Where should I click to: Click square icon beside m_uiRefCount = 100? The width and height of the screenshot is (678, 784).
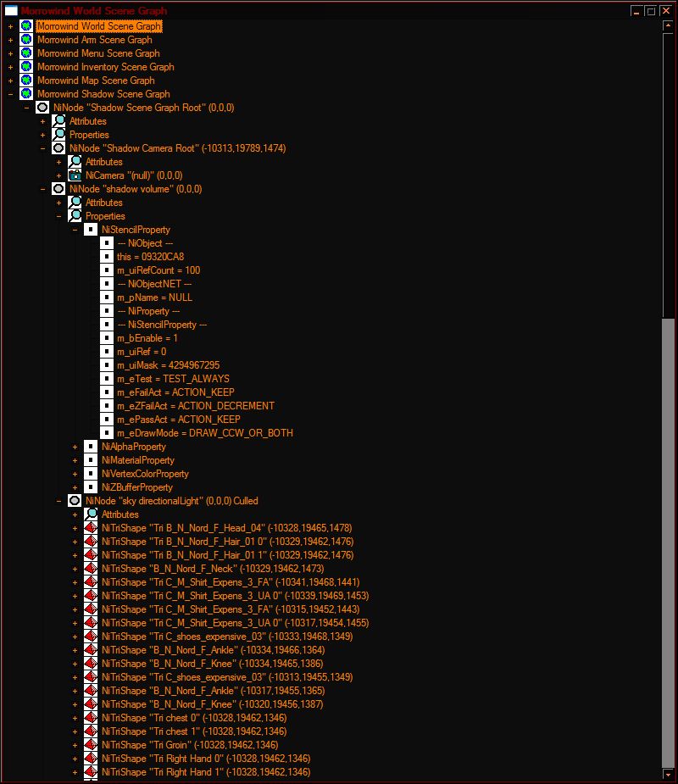click(x=107, y=270)
